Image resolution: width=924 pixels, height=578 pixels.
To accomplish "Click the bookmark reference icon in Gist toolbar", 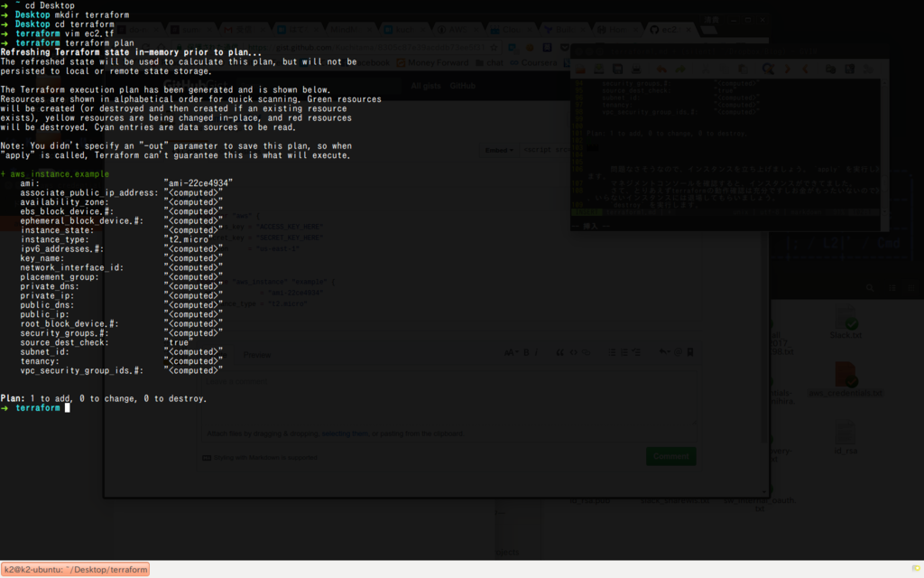I will pos(690,352).
